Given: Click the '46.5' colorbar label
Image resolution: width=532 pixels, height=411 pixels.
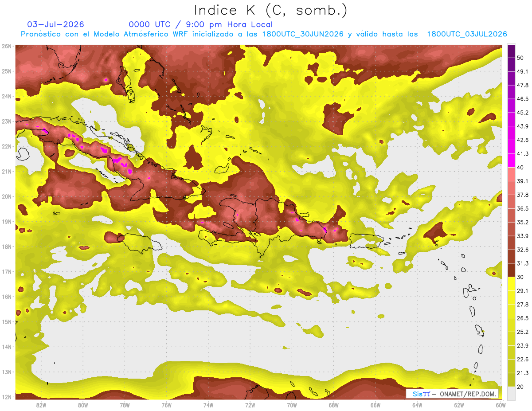Looking at the screenshot, I should (x=522, y=99).
